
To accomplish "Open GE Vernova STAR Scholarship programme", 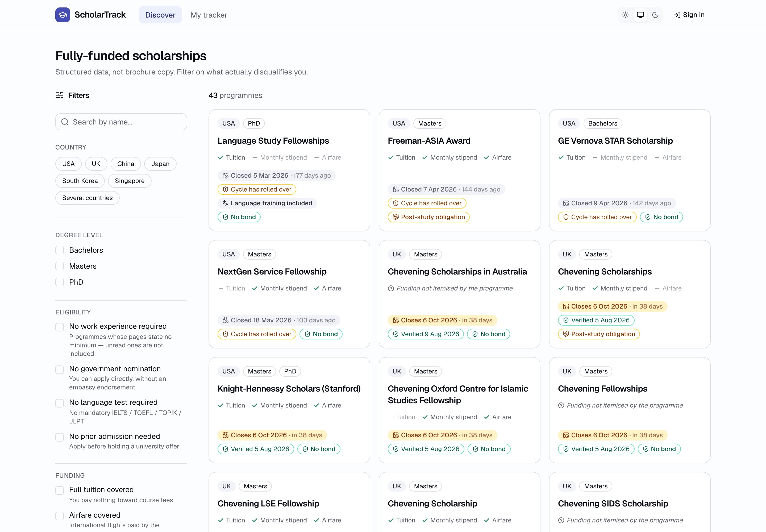I will point(615,141).
